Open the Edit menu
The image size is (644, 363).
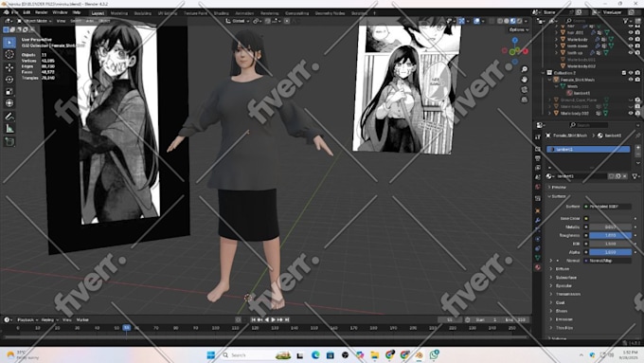27,12
